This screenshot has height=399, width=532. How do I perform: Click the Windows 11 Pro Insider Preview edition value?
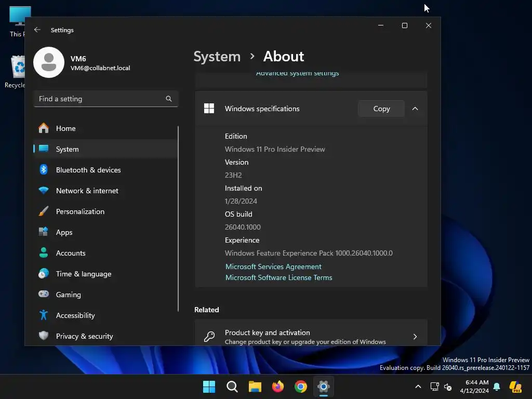tap(275, 149)
